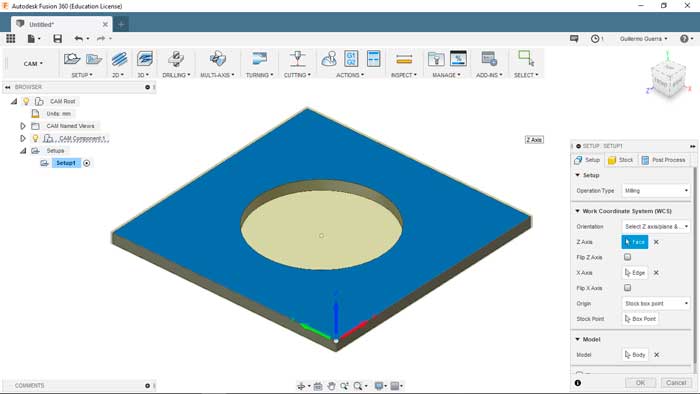Activate Setup1 radio indicator

click(x=87, y=163)
